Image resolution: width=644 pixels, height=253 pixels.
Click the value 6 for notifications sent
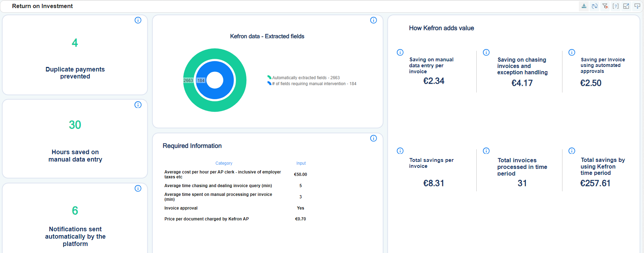[75, 211]
